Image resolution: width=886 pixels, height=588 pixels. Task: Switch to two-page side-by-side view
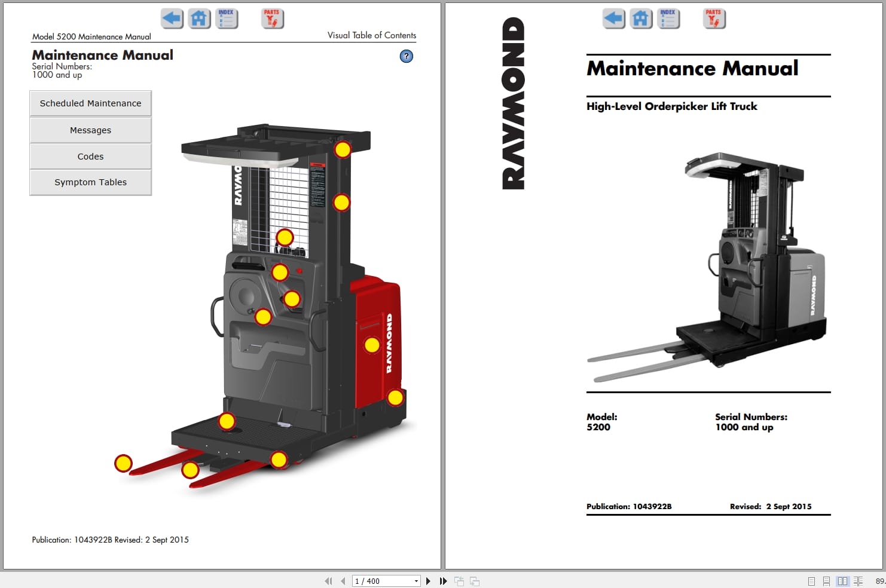pos(842,581)
